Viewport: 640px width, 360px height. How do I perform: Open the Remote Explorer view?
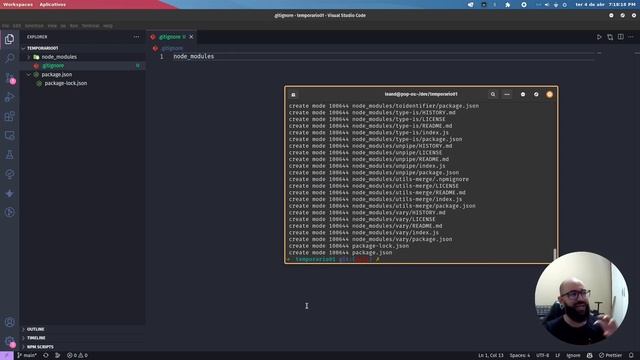[9, 136]
